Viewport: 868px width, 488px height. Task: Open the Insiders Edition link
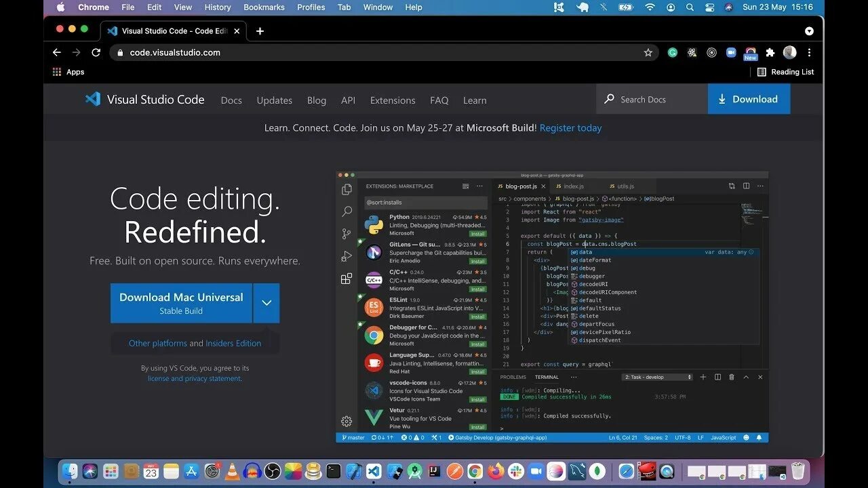(233, 344)
